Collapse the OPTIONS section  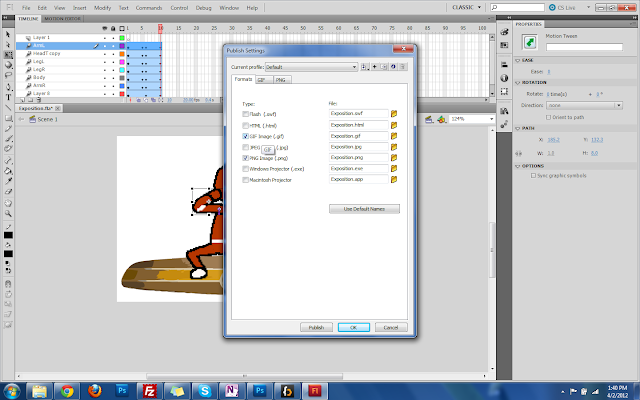point(518,166)
